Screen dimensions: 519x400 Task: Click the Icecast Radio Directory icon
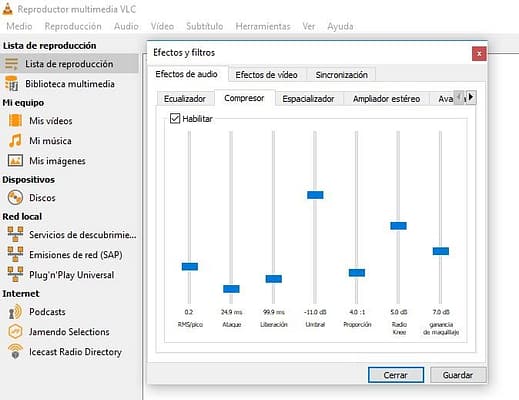pos(15,352)
